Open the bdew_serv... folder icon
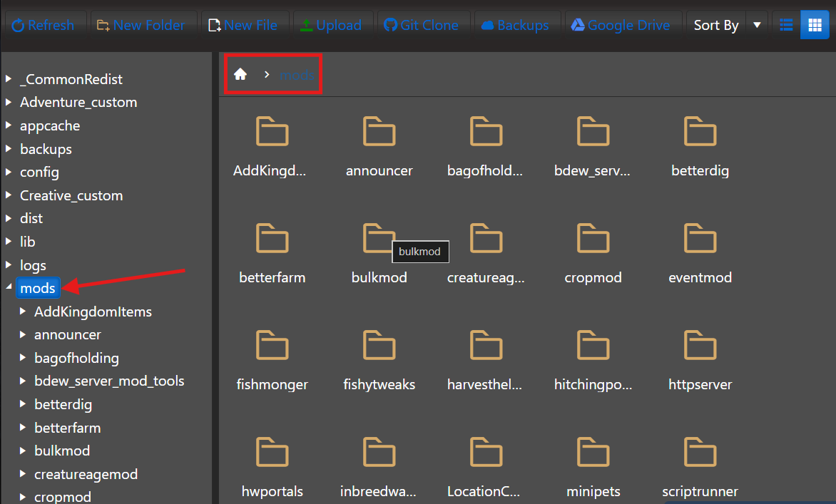Image resolution: width=836 pixels, height=504 pixels. tap(593, 131)
